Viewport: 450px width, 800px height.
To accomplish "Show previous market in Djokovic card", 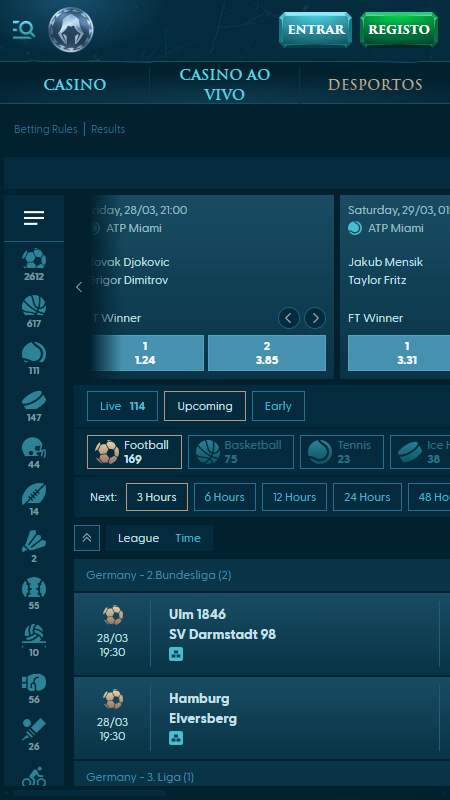I will 289,318.
